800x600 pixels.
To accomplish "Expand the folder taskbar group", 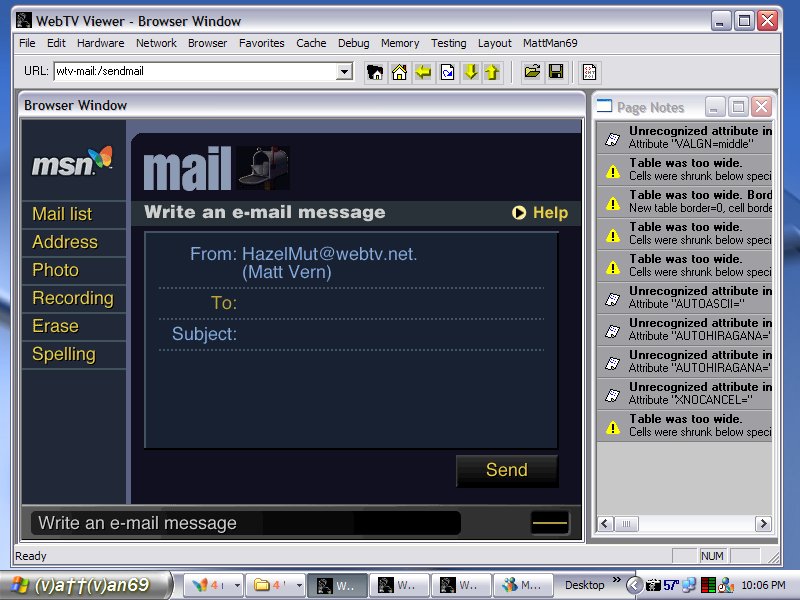I will [299, 586].
